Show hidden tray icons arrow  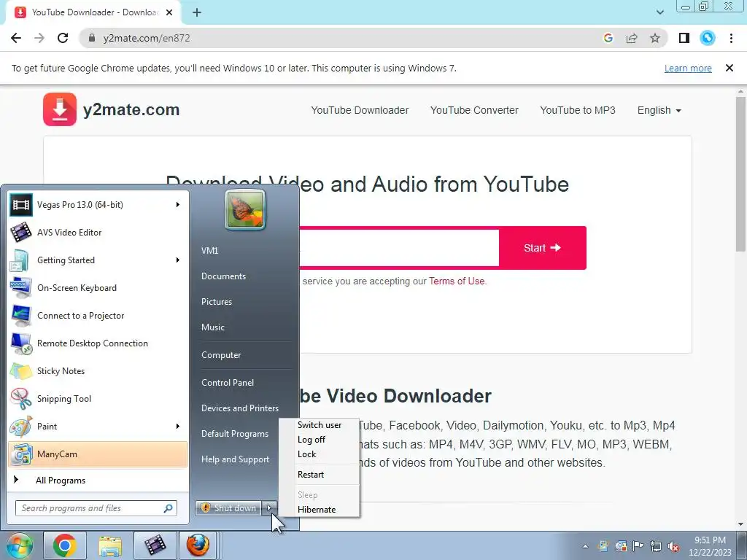[x=585, y=547]
